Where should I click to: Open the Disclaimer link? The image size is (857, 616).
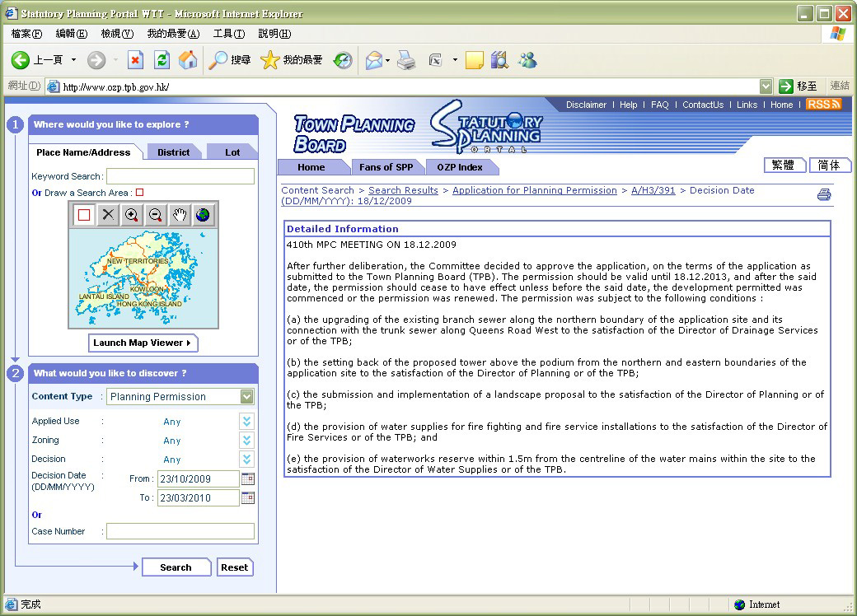[x=586, y=105]
